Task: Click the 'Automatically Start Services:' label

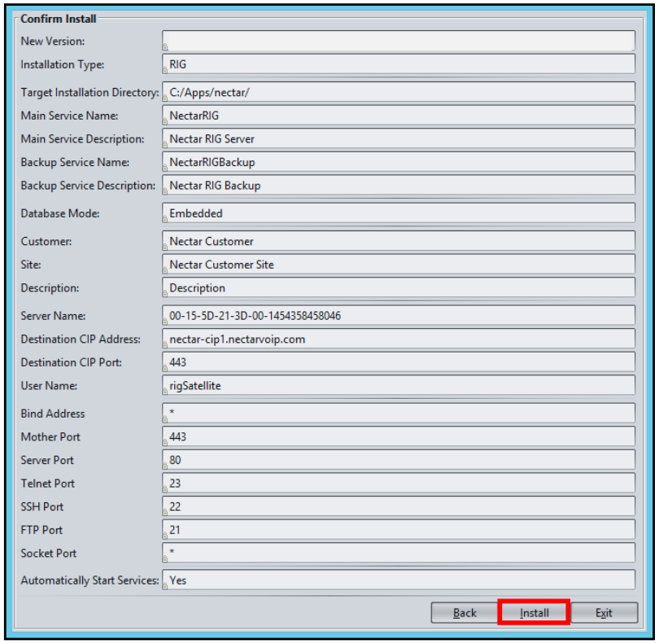Action: [x=89, y=580]
